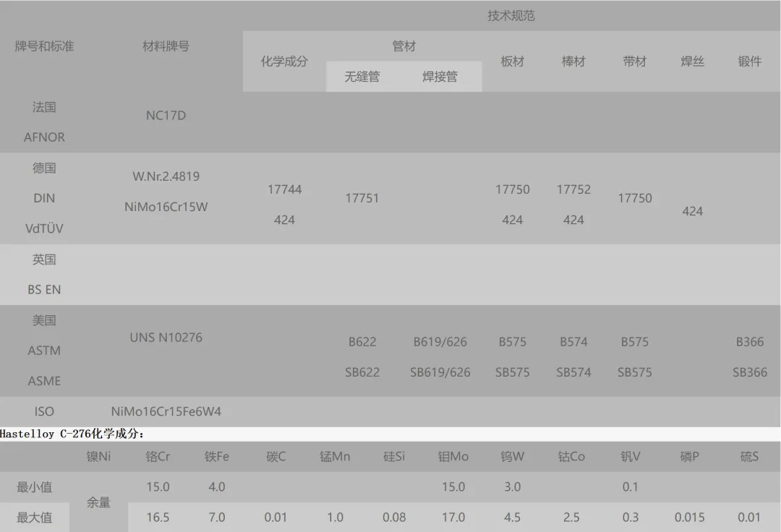Image resolution: width=781 pixels, height=532 pixels.
Task: Click the 16.5 chromium maximum
Action: [x=158, y=518]
